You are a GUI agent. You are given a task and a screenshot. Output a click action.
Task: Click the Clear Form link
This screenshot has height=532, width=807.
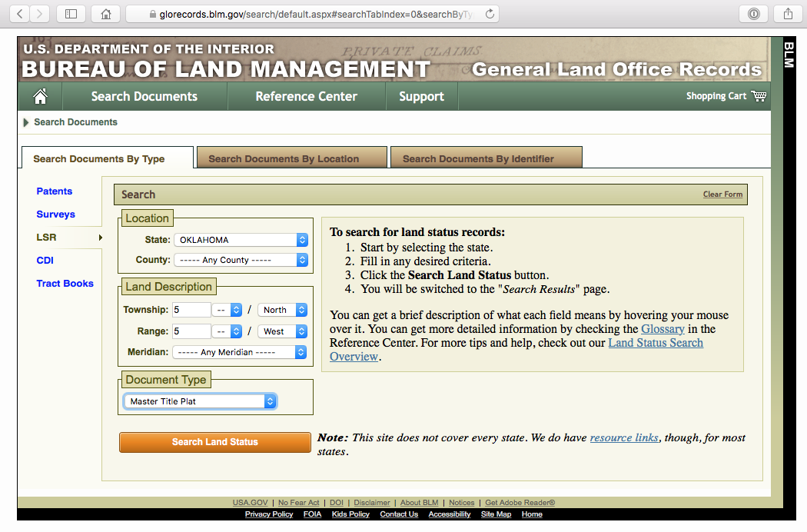[x=722, y=195]
